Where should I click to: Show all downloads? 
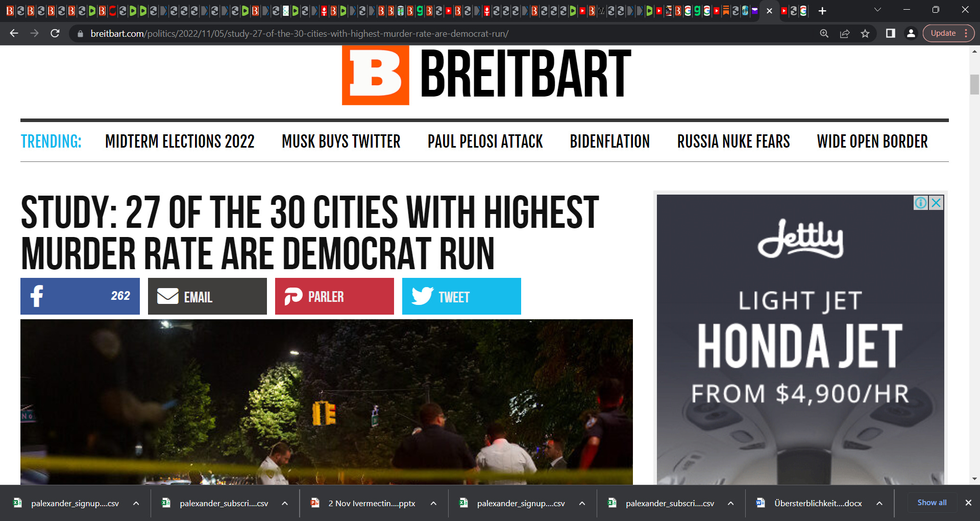[932, 503]
